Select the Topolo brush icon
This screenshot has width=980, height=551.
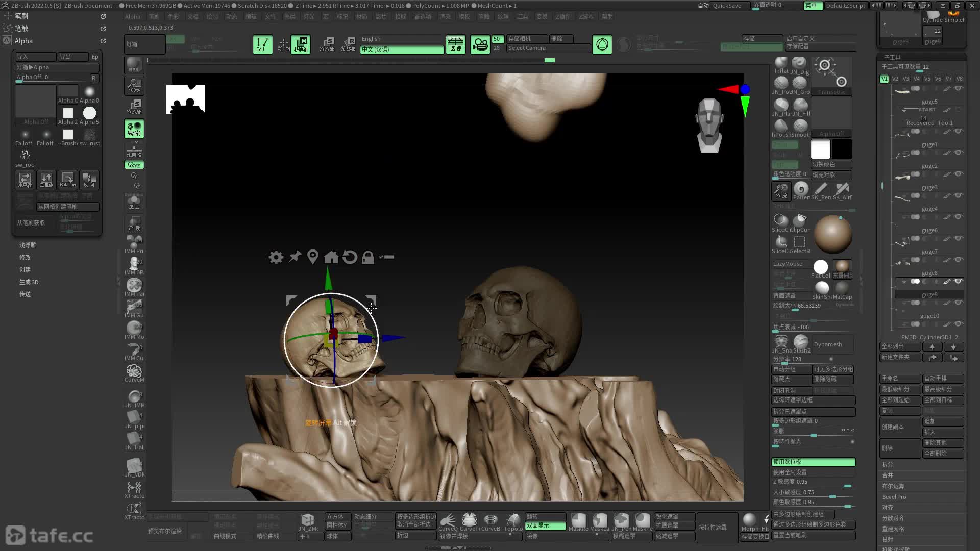(x=513, y=522)
